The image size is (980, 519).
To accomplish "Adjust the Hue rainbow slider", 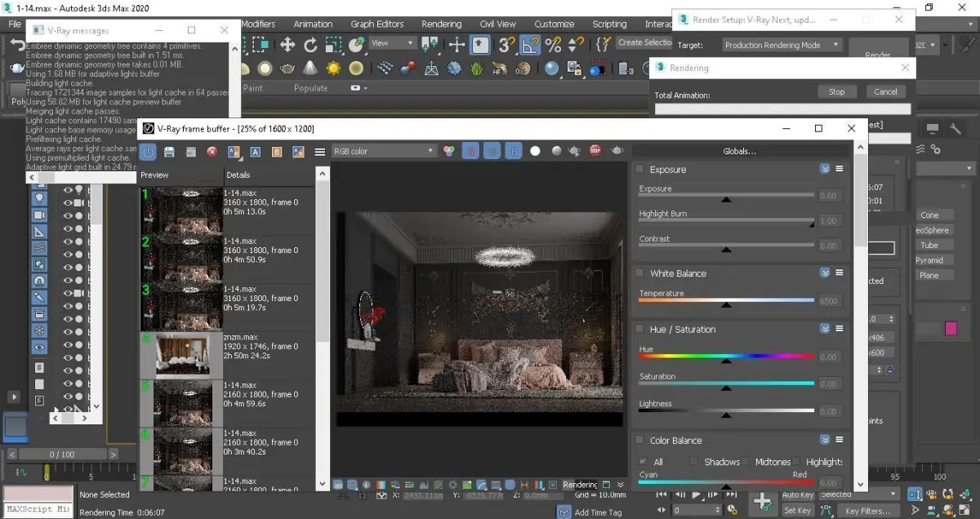I will (726, 357).
